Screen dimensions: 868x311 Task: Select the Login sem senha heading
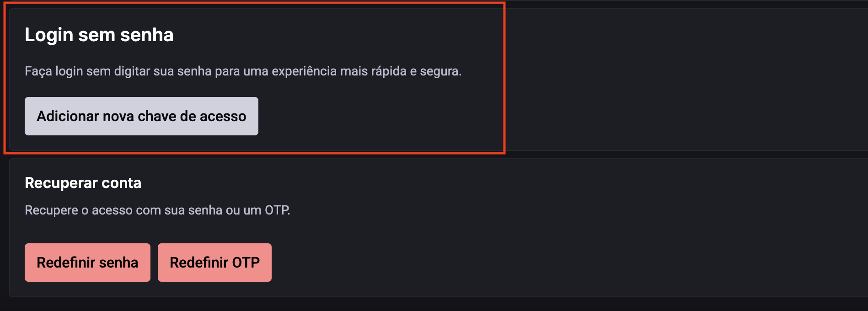(99, 34)
